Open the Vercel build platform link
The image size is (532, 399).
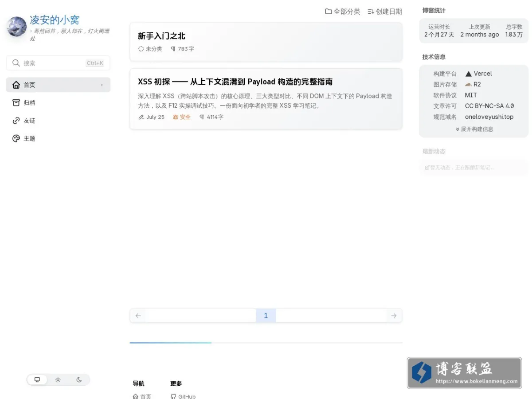[x=478, y=74]
